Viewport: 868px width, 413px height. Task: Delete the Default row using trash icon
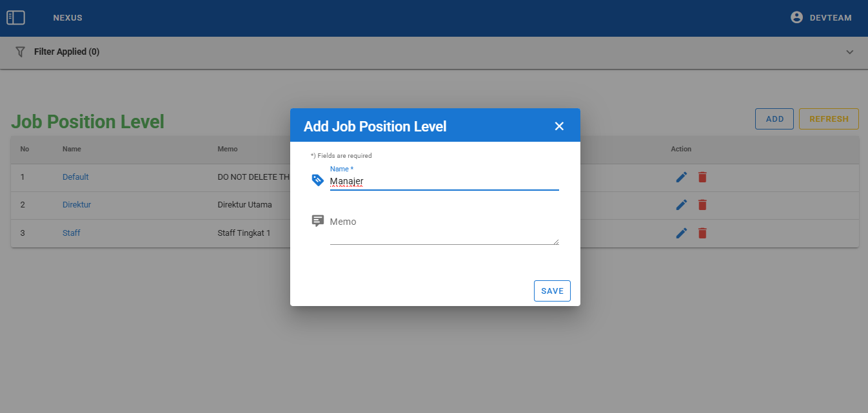(x=702, y=177)
